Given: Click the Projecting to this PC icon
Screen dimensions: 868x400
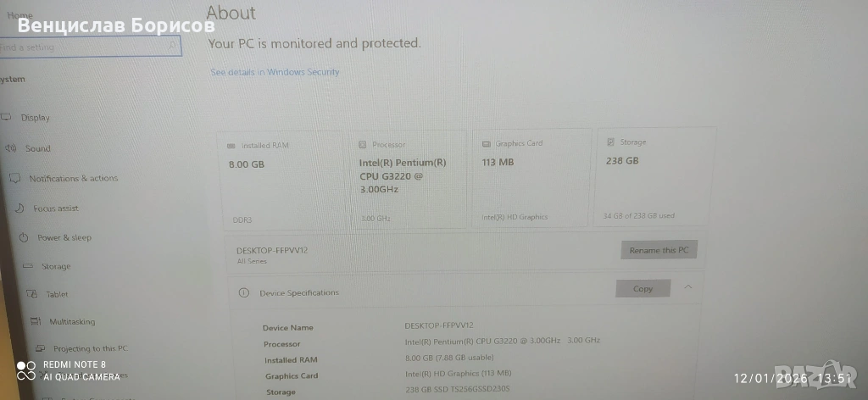Looking at the screenshot, I should click(x=40, y=348).
